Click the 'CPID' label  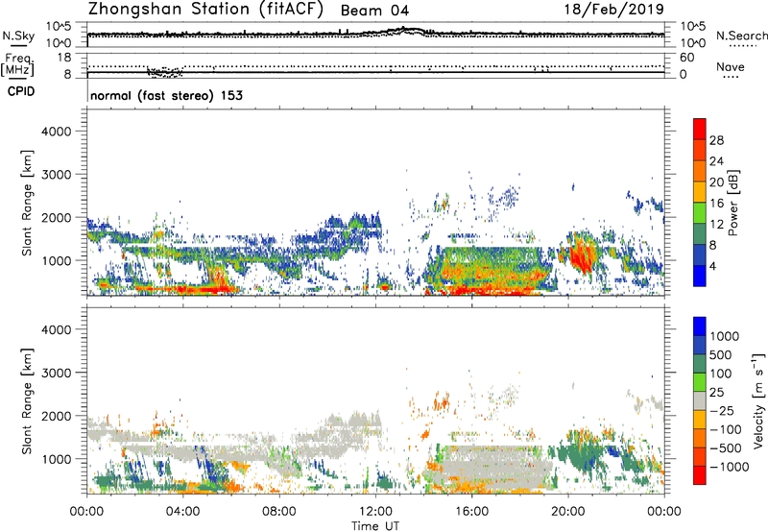(x=21, y=91)
